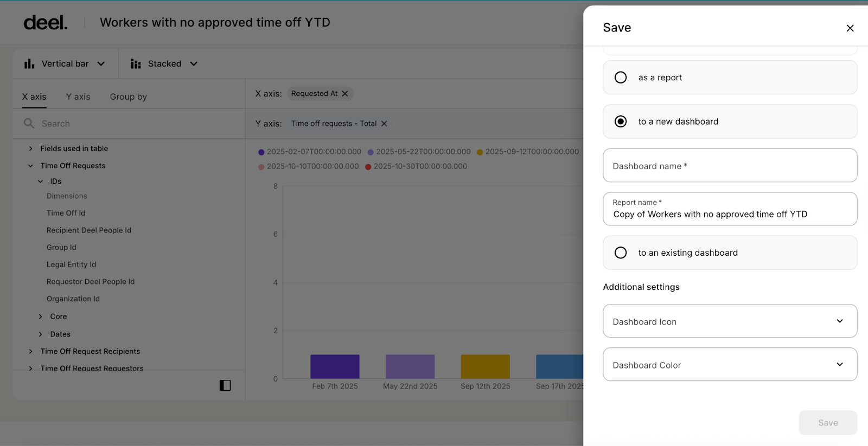Switch to the Group by tab

tap(128, 96)
